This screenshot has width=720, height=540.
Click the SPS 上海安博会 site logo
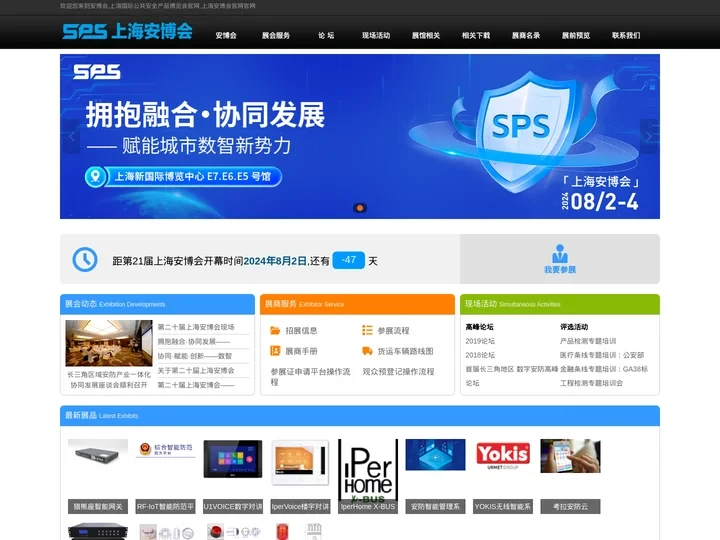point(127,32)
